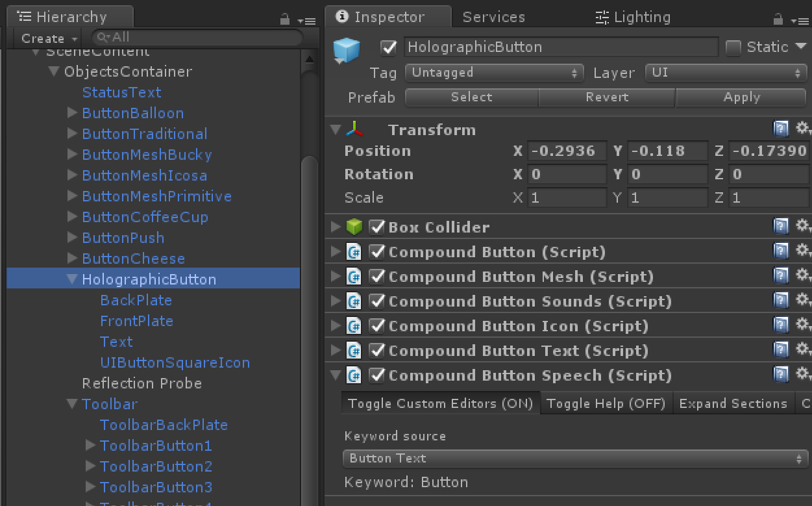The height and width of the screenshot is (506, 812).
Task: Toggle the Hierarchy panel lock icon
Action: pos(284,19)
